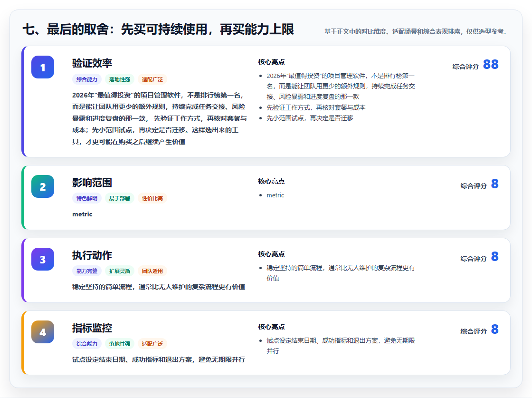Click the 特色鲜明 tag
The width and height of the screenshot is (532, 398).
[x=87, y=198]
